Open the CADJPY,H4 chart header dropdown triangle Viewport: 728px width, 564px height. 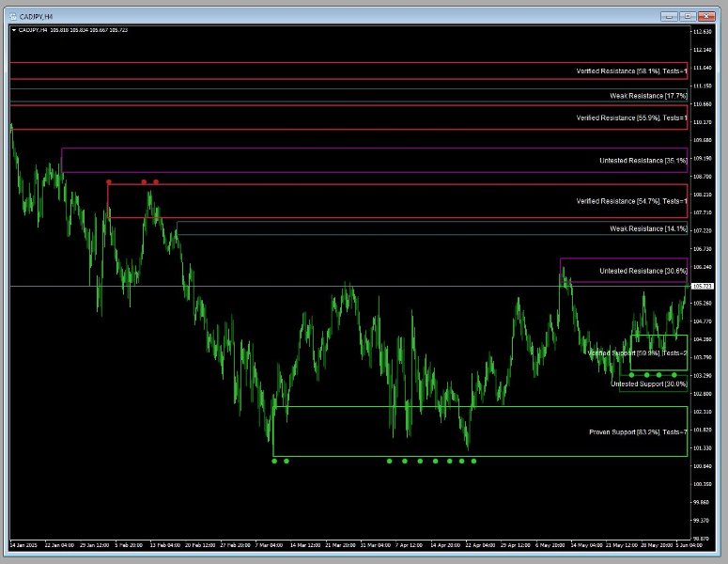[14, 30]
